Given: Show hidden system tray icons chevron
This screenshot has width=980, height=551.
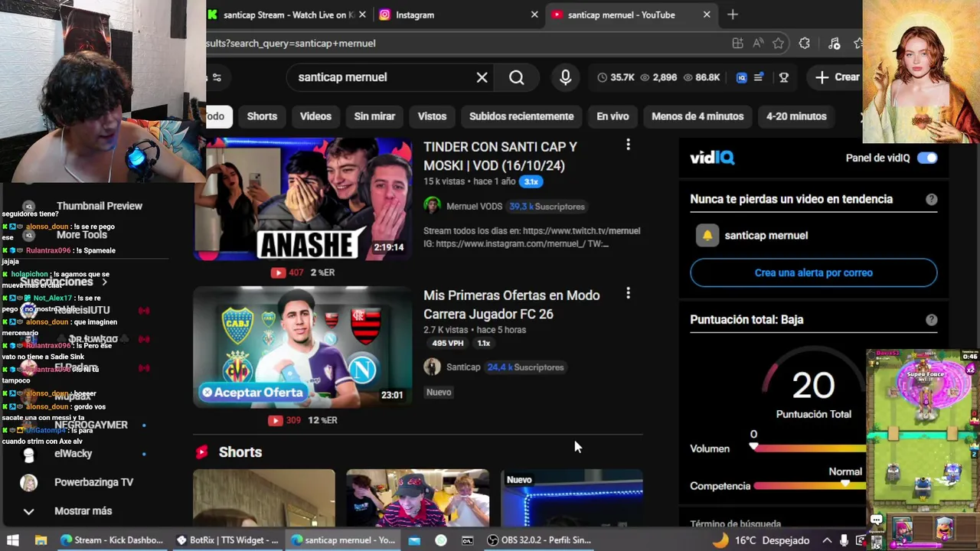Looking at the screenshot, I should (827, 540).
